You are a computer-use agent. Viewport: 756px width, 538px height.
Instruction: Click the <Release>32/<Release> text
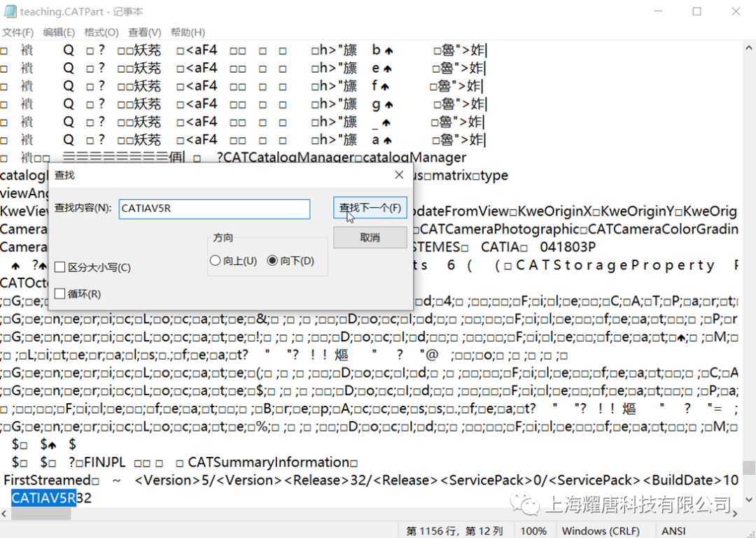(x=361, y=480)
